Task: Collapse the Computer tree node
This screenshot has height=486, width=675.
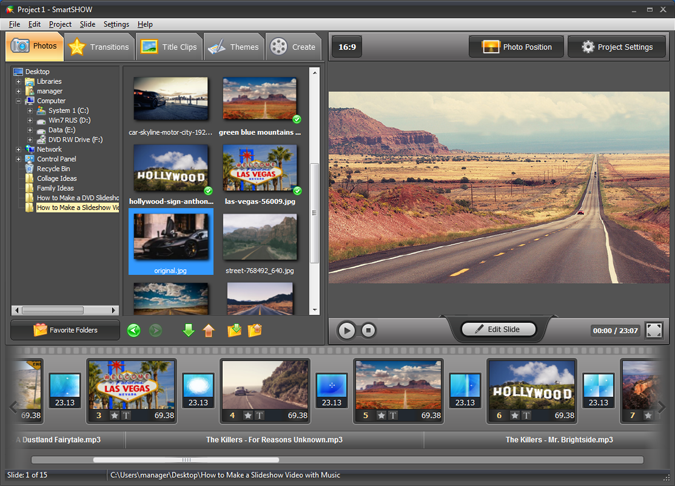Action: (x=19, y=101)
